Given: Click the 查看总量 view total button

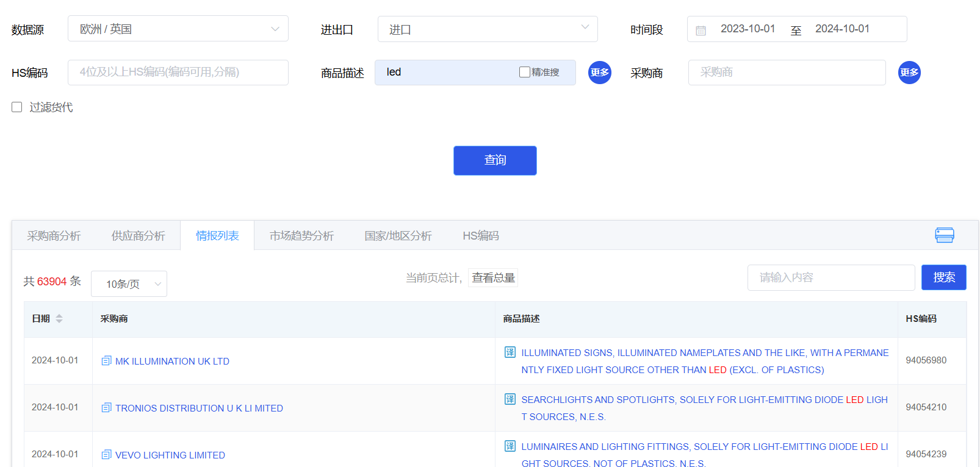Looking at the screenshot, I should (x=493, y=278).
